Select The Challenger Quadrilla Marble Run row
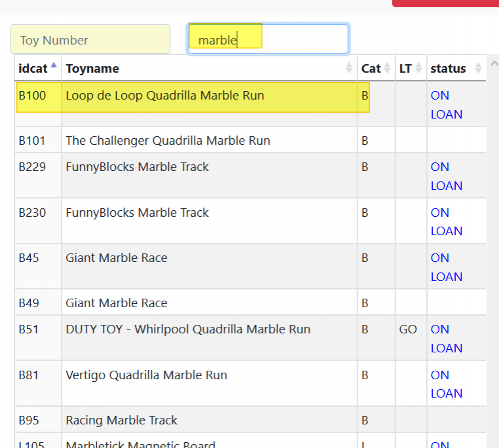 coord(168,141)
